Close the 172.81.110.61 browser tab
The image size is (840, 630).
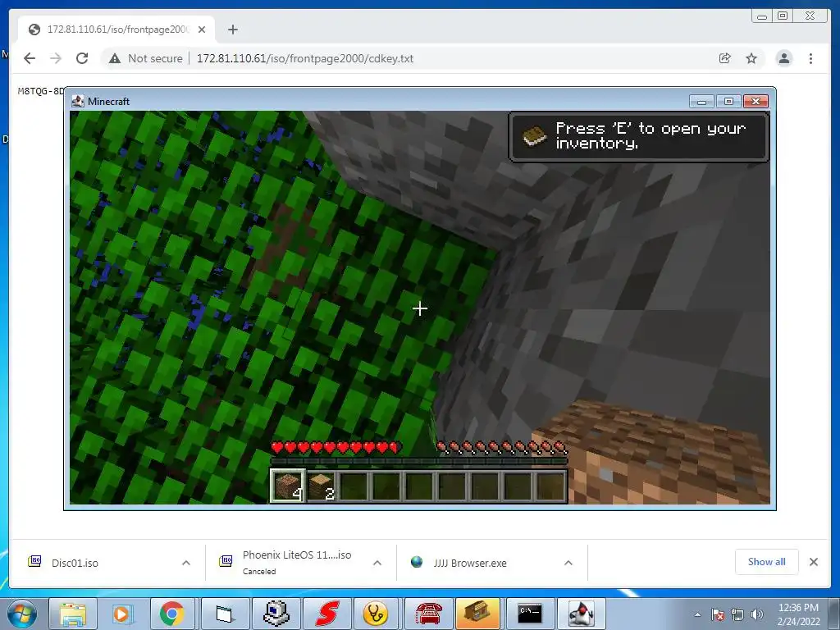(x=202, y=30)
